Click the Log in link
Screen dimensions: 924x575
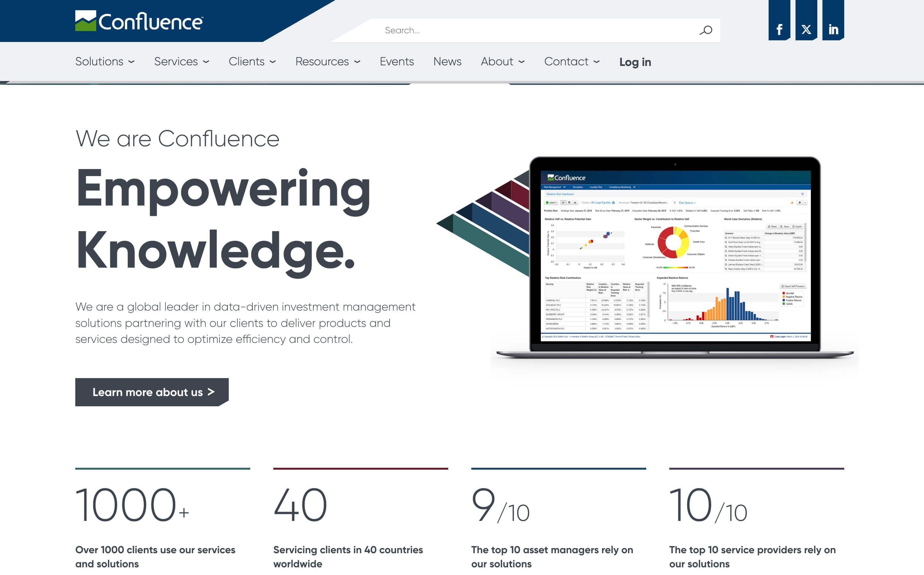click(x=635, y=62)
